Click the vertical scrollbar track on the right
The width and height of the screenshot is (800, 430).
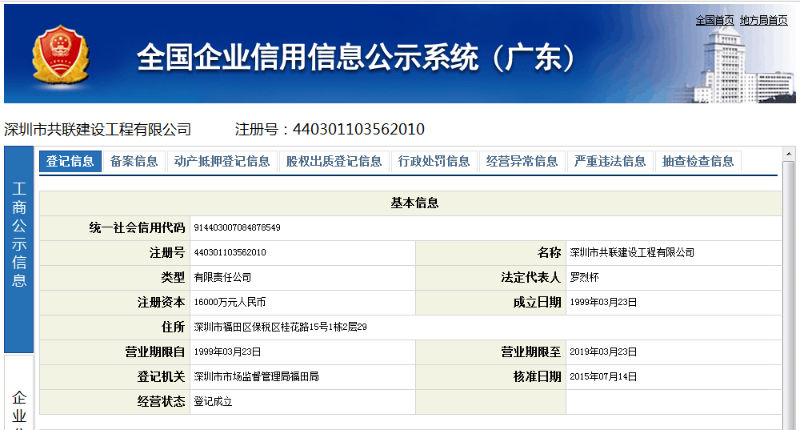point(789,300)
